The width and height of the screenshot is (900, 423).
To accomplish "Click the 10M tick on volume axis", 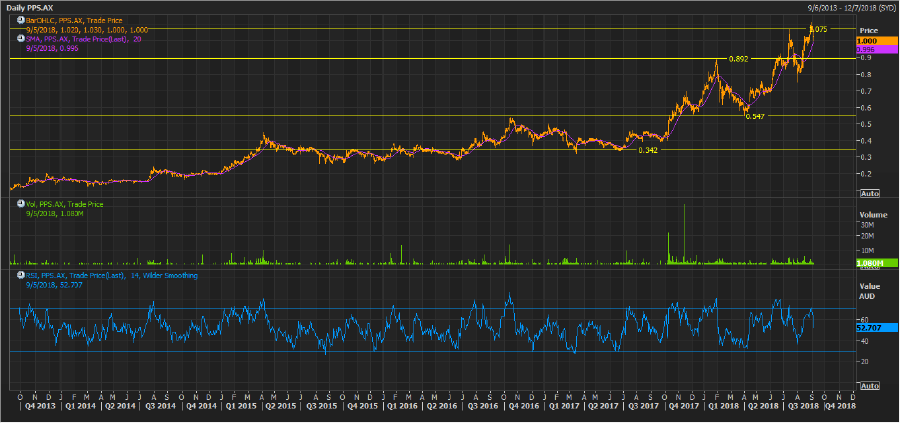I will click(x=866, y=250).
